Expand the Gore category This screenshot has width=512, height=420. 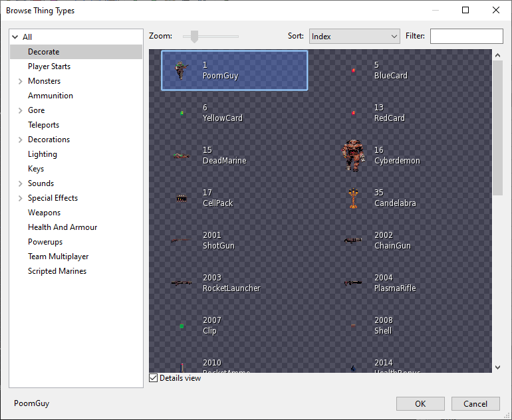(x=20, y=110)
